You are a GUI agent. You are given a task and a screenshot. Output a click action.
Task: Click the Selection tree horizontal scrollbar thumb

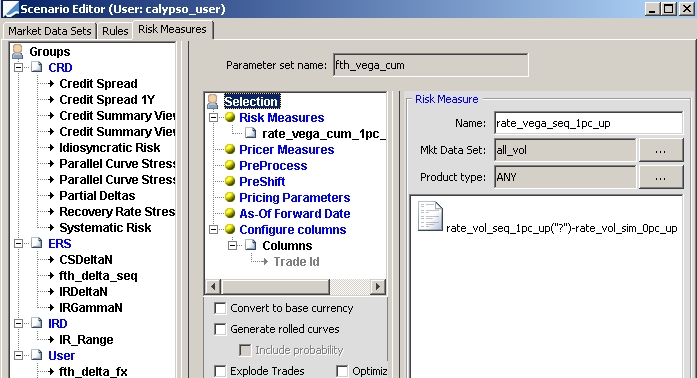[276, 286]
